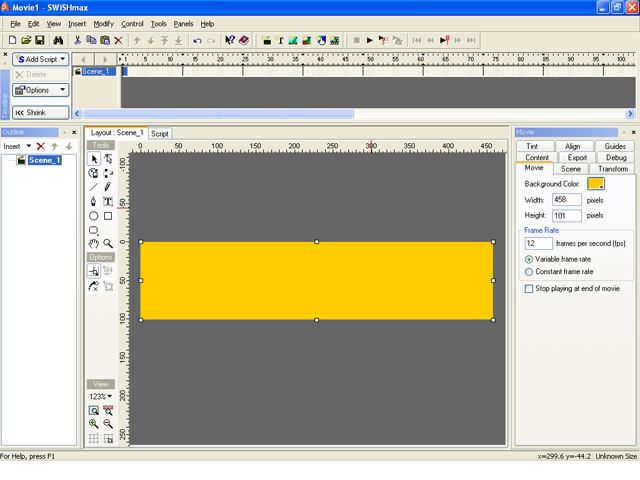Select Constant frame rate option

tap(530, 271)
